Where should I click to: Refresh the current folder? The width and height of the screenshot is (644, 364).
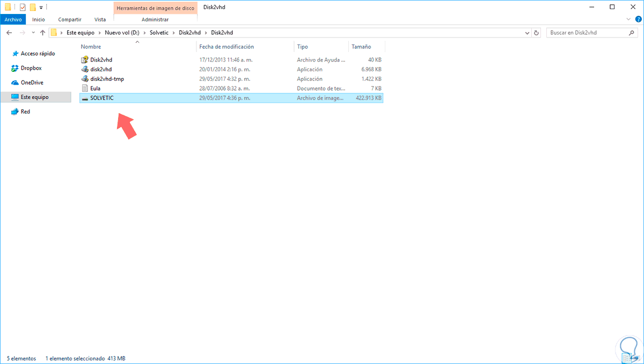click(536, 33)
